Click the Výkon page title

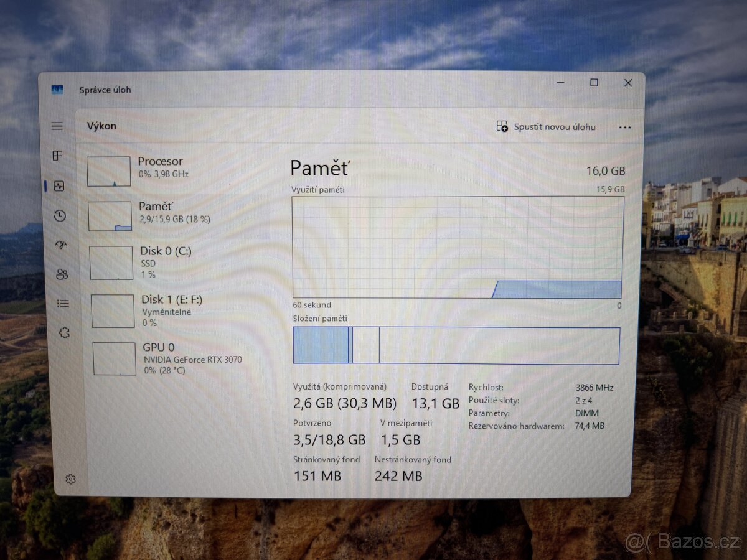pyautogui.click(x=101, y=126)
